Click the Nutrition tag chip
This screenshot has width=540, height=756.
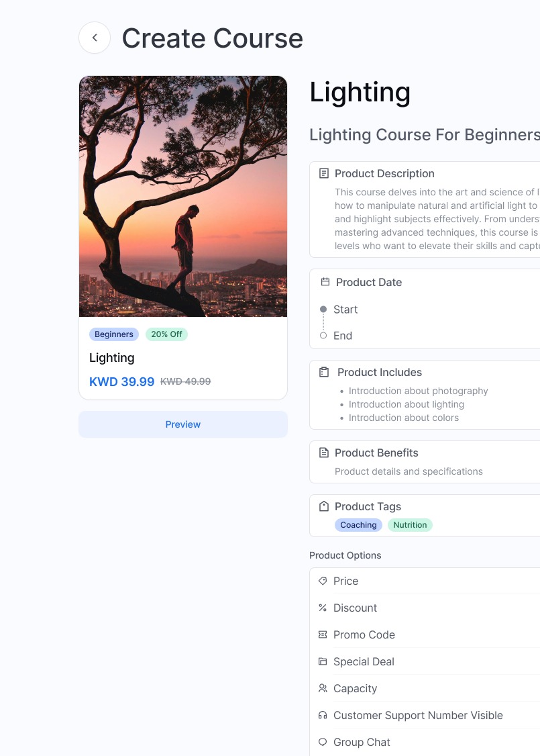coord(410,525)
